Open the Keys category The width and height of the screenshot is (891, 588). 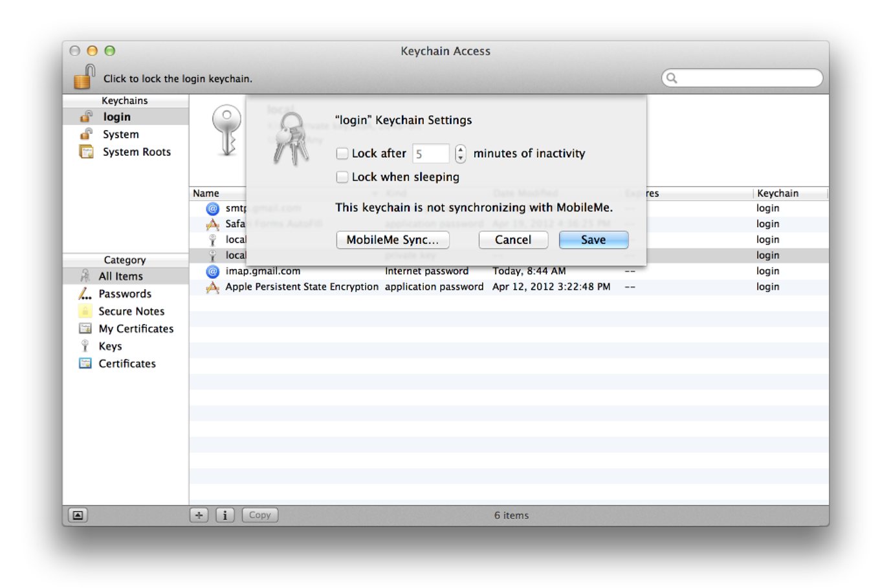[x=110, y=346]
